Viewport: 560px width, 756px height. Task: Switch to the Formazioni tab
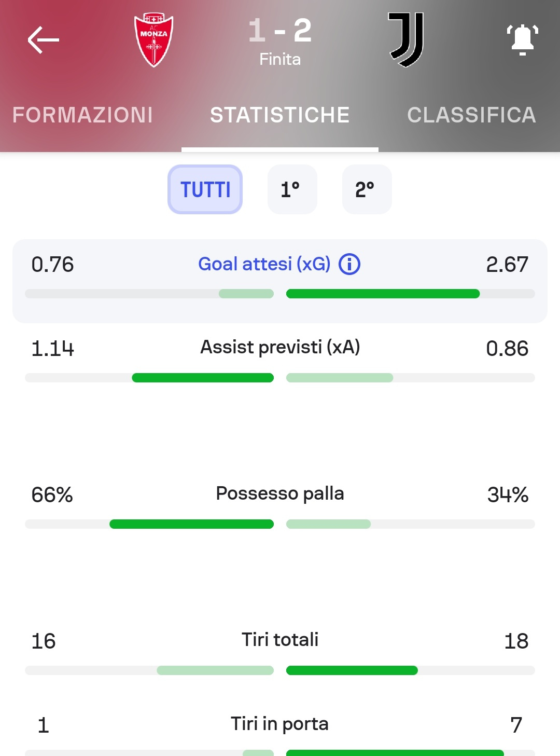click(x=83, y=115)
